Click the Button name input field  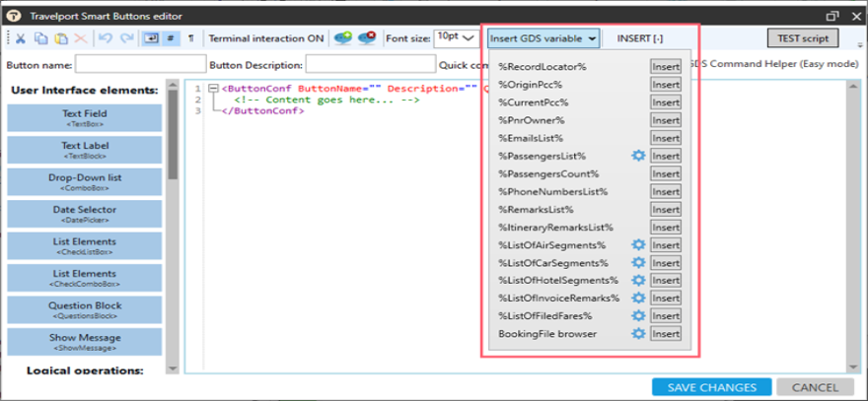pyautogui.click(x=134, y=65)
